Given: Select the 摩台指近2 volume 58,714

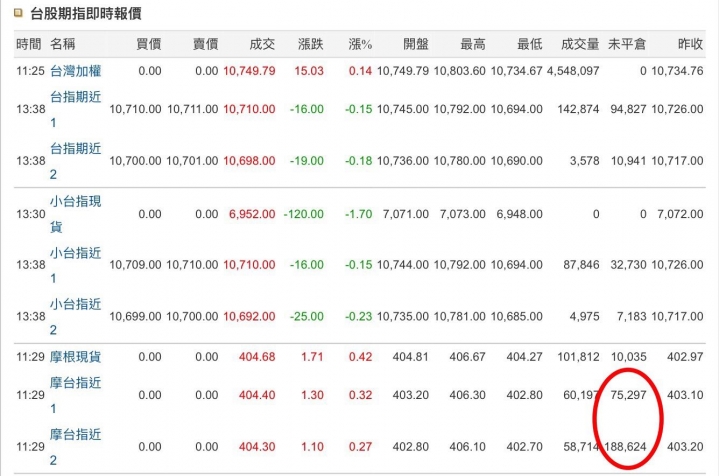Looking at the screenshot, I should [x=581, y=447].
